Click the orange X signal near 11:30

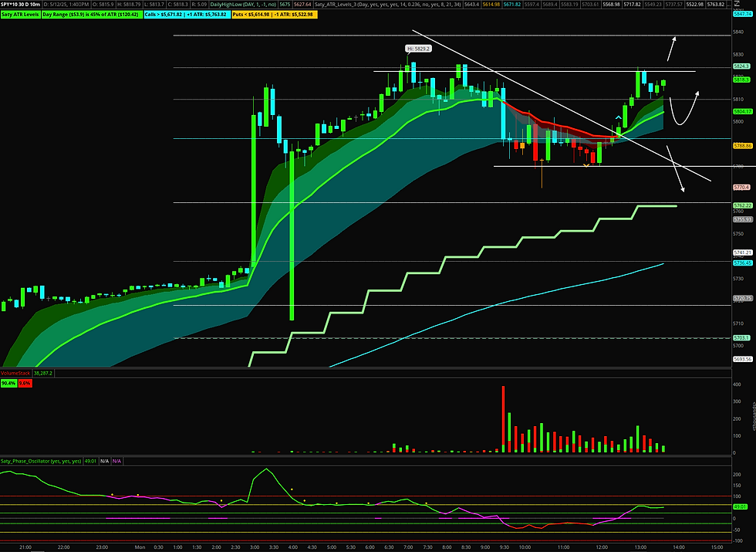586,165
